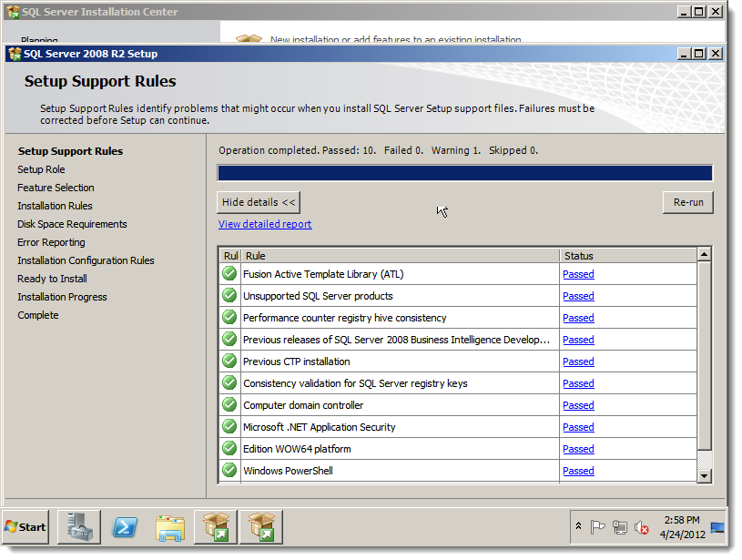
Task: Close the SQL Server Installation Center window
Action: pos(716,12)
